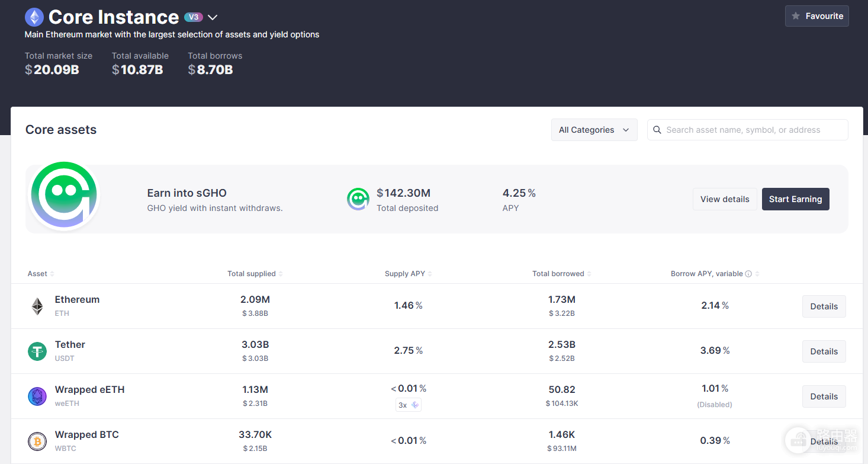Image resolution: width=868 pixels, height=464 pixels.
Task: Sort by the Asset column header
Action: click(41, 274)
